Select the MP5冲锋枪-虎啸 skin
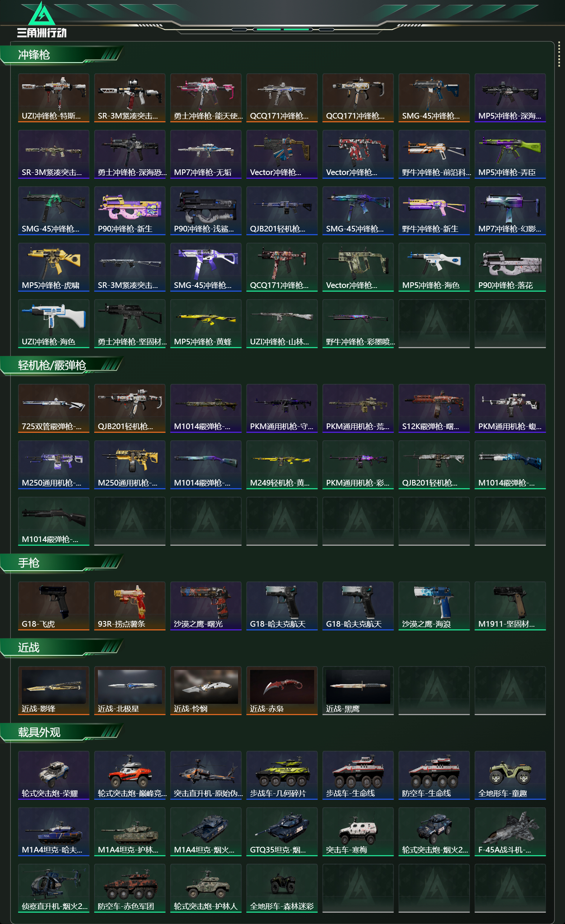Screen dimensions: 565x924 (54, 267)
